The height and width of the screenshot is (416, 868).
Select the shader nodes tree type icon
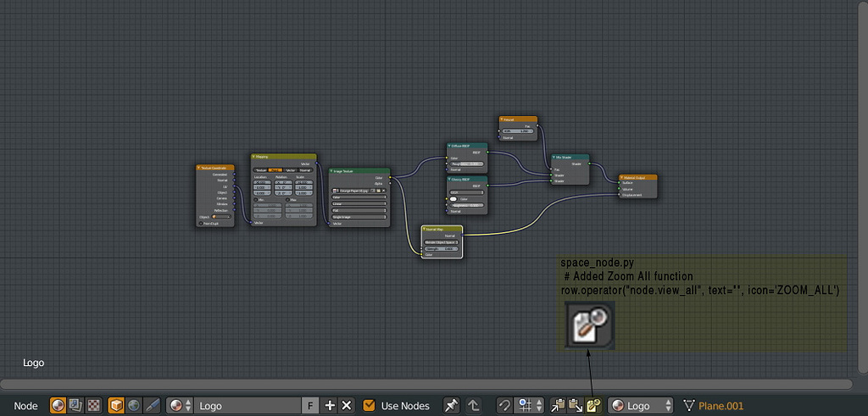point(58,406)
